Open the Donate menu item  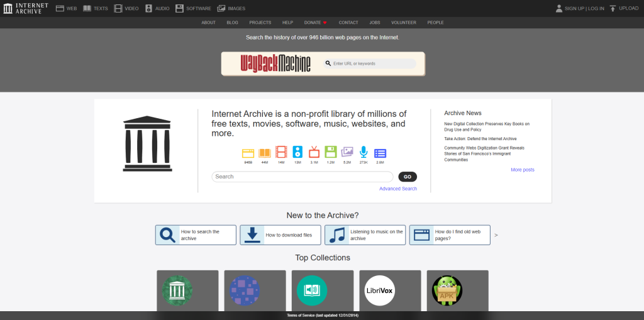point(316,23)
